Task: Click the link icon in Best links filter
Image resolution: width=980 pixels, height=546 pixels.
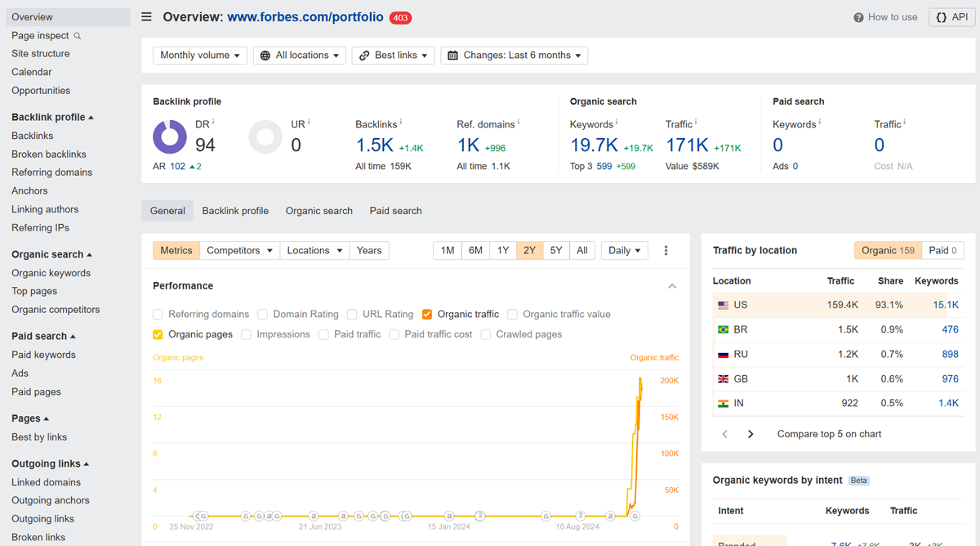Action: [x=365, y=56]
